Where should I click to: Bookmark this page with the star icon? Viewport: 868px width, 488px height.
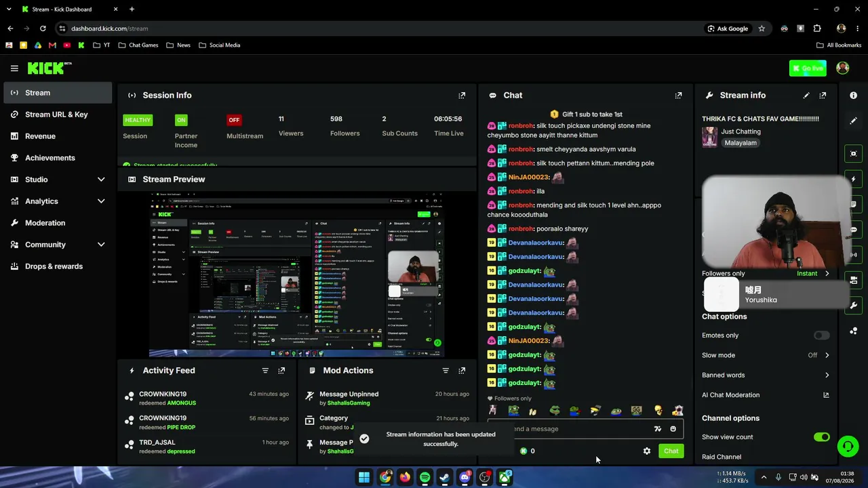pos(762,28)
